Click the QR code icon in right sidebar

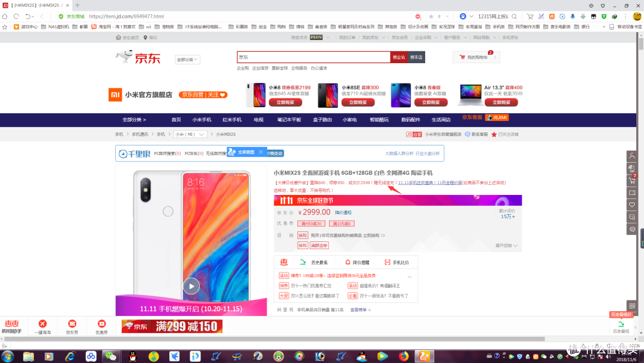[632, 306]
